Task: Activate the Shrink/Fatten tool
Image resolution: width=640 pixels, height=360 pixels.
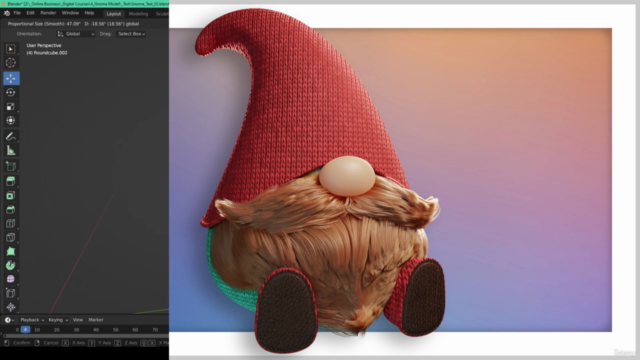Action: tap(11, 307)
